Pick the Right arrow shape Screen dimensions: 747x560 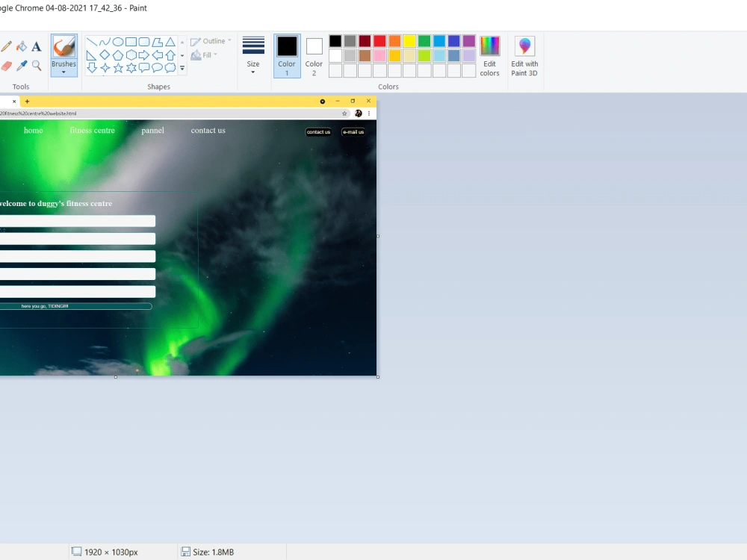(x=144, y=55)
